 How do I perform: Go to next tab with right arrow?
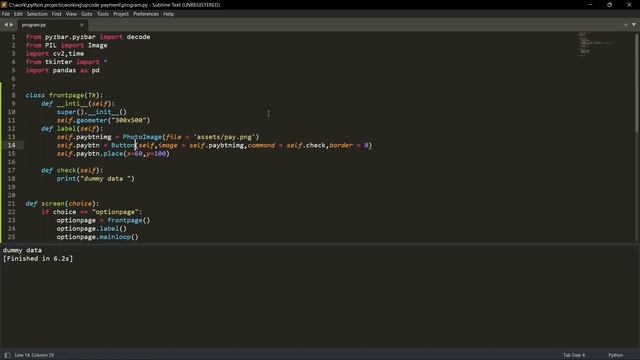tap(11, 25)
